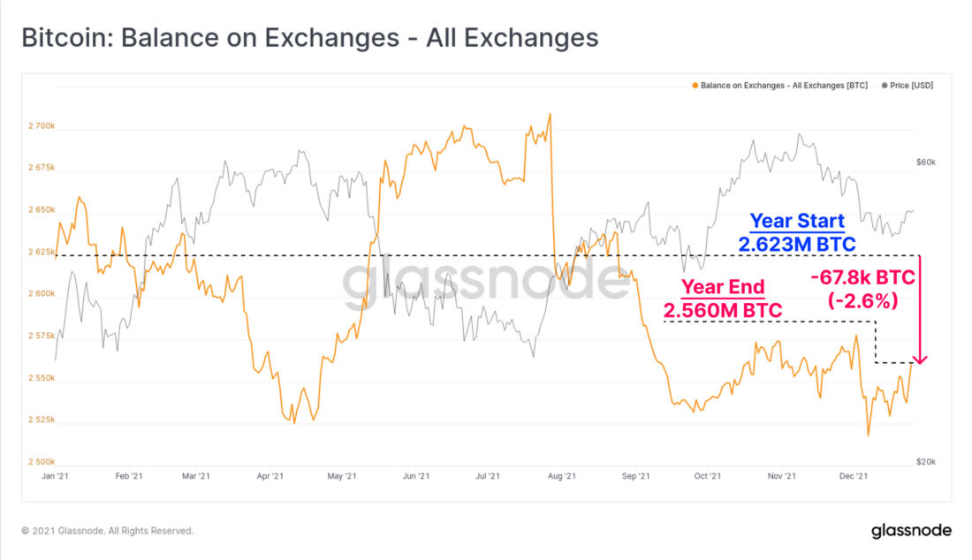The image size is (972, 560).
Task: Click the 2021 Glassnode copyright text
Action: (x=107, y=531)
